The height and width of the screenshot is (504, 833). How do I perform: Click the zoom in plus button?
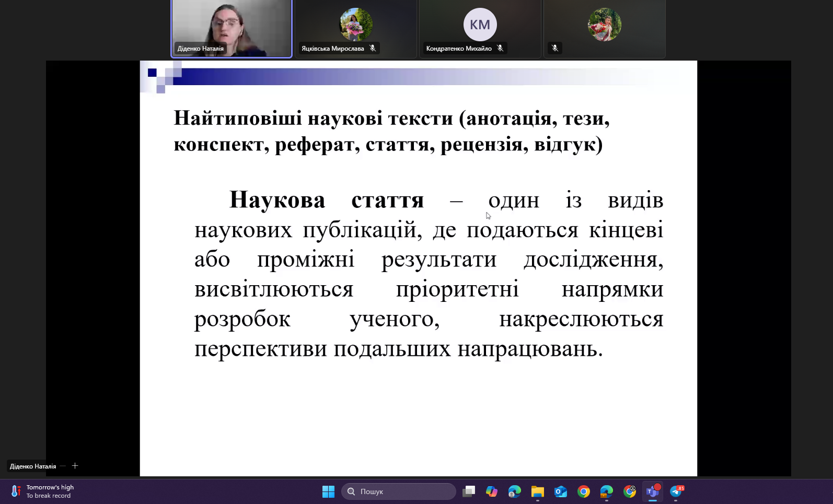[x=75, y=465]
